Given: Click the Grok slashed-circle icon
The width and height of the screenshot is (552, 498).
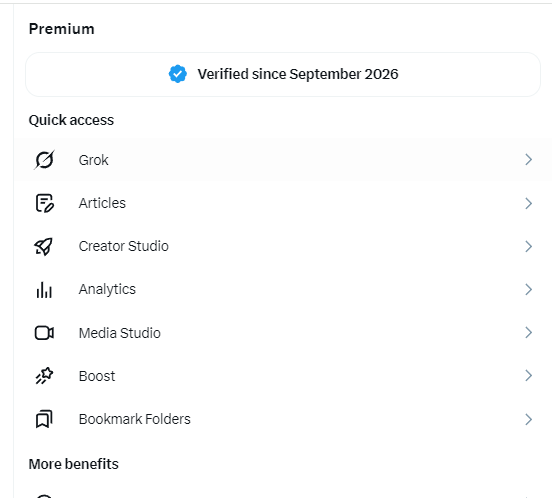Looking at the screenshot, I should 44,160.
